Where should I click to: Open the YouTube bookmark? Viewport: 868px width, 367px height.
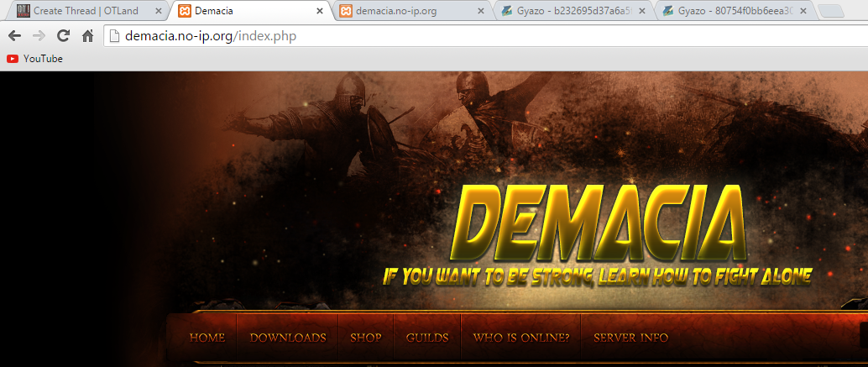(34, 59)
